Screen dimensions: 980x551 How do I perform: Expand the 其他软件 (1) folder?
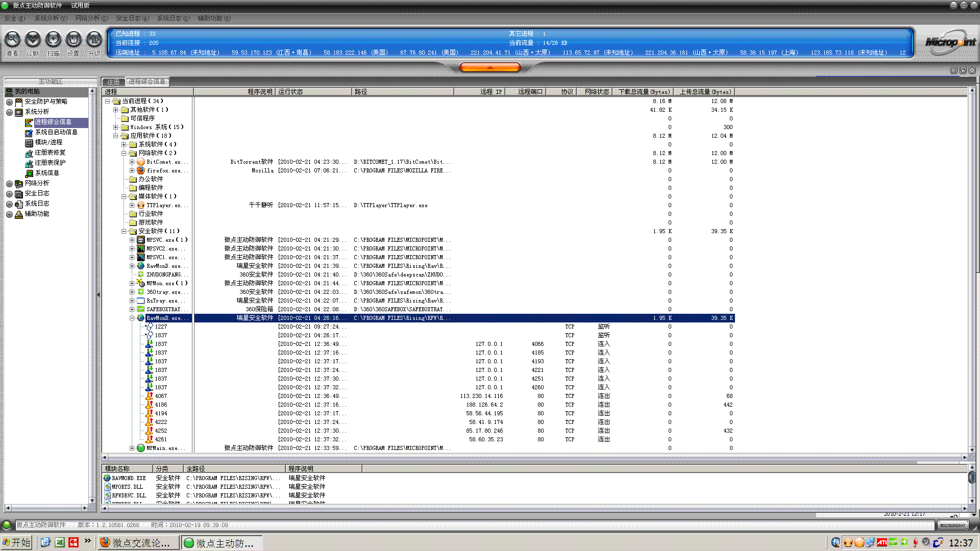point(115,110)
